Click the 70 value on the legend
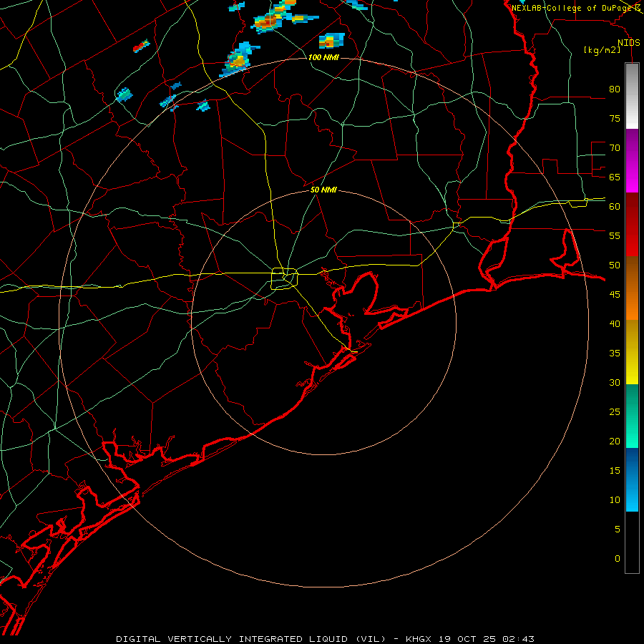Image resolution: width=644 pixels, height=644 pixels. [x=615, y=148]
